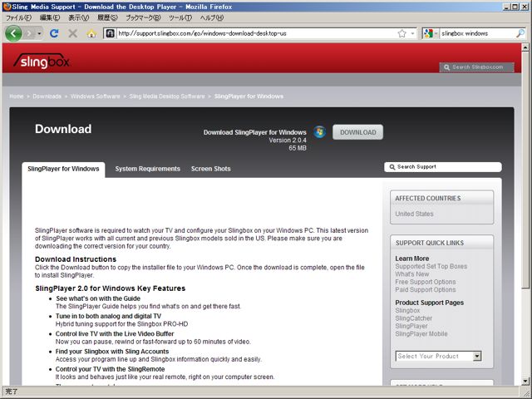Open the back/forward history dropdown arrow
The width and height of the screenshot is (532, 399).
[39, 33]
